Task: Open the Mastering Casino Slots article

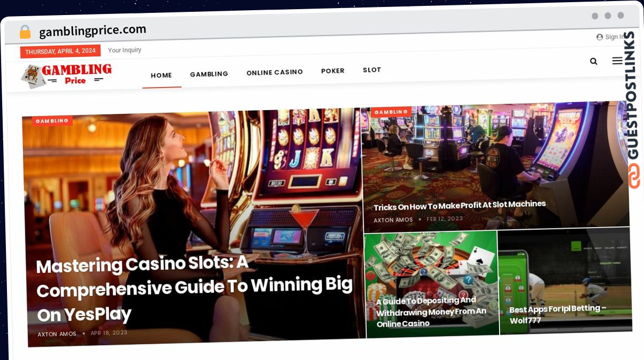Action: click(x=194, y=289)
